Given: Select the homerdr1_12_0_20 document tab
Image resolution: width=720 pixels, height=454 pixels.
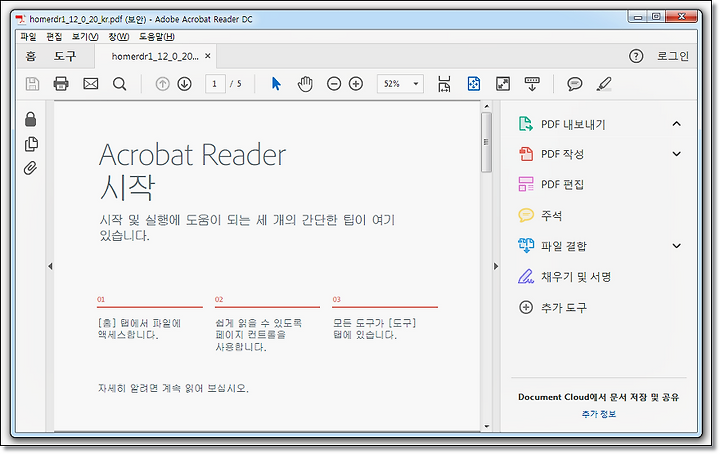Looking at the screenshot, I should pos(155,56).
